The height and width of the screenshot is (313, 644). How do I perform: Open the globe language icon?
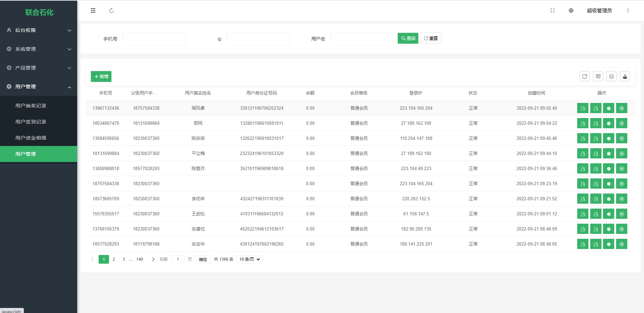(x=571, y=11)
